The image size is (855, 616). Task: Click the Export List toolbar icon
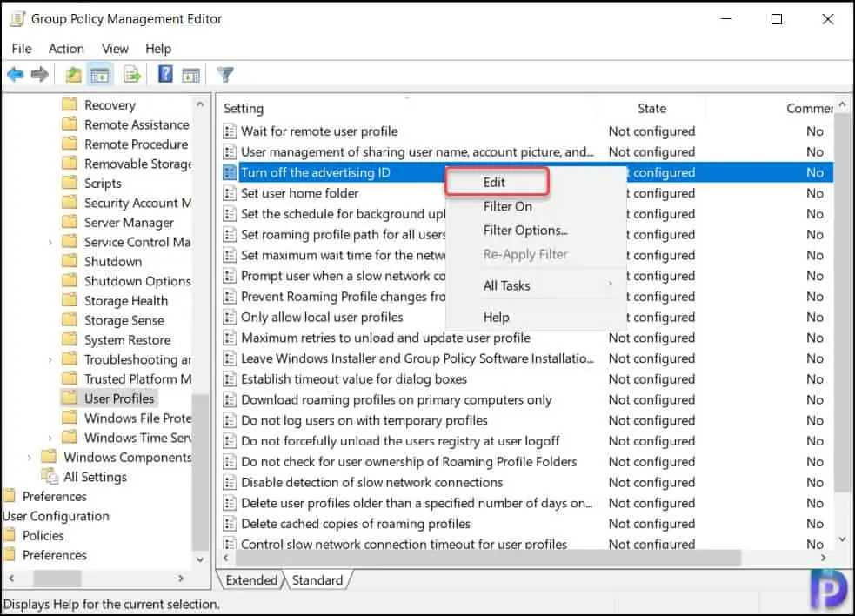(132, 74)
